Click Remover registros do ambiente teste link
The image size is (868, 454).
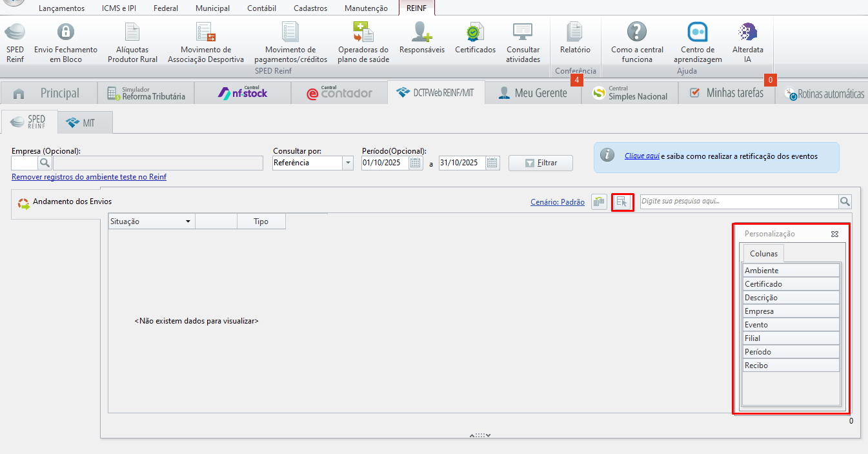[89, 177]
